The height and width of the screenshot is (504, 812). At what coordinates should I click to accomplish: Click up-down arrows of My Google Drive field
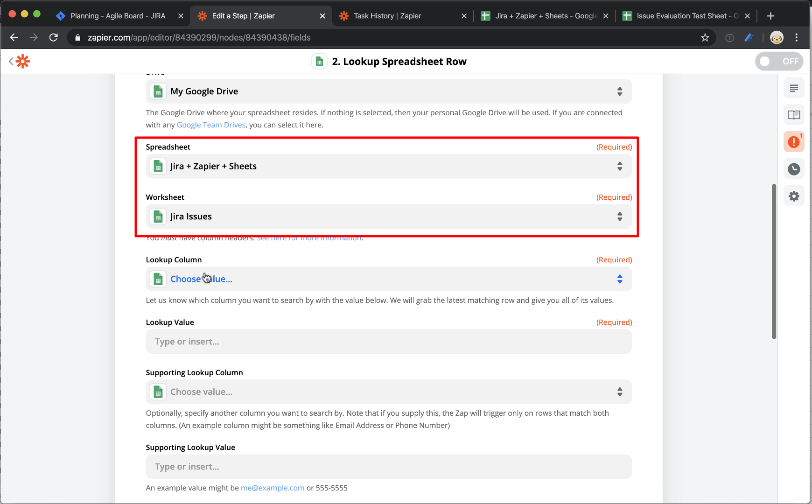click(x=620, y=91)
